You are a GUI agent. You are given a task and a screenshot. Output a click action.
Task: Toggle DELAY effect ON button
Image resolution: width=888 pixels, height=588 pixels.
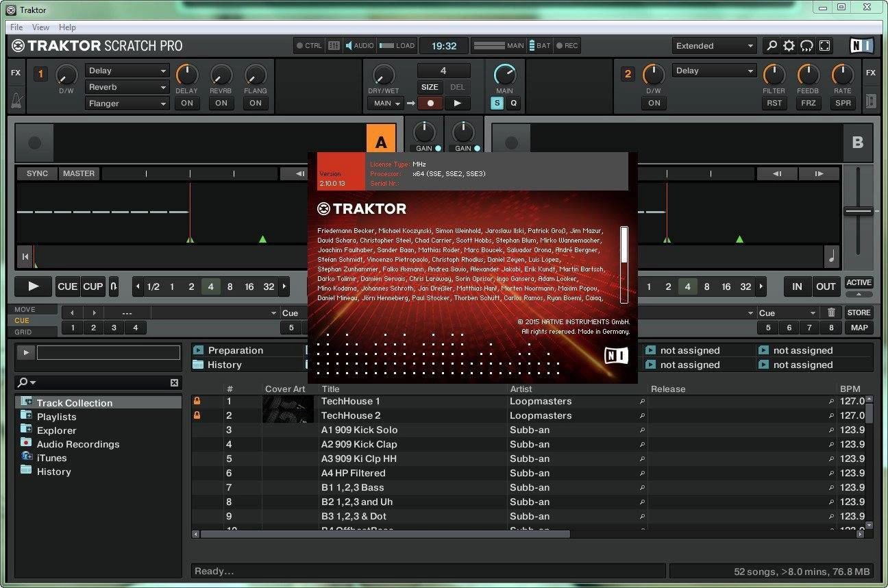coord(186,103)
